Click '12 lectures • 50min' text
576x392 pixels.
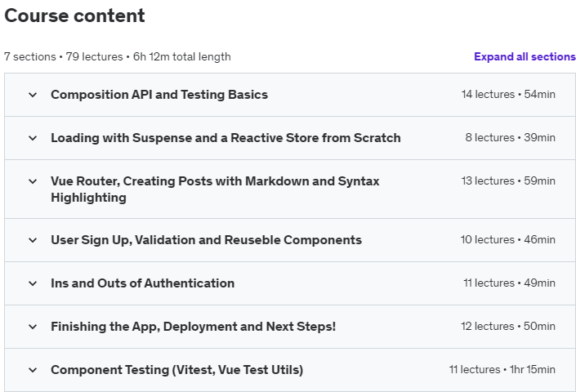pyautogui.click(x=508, y=327)
